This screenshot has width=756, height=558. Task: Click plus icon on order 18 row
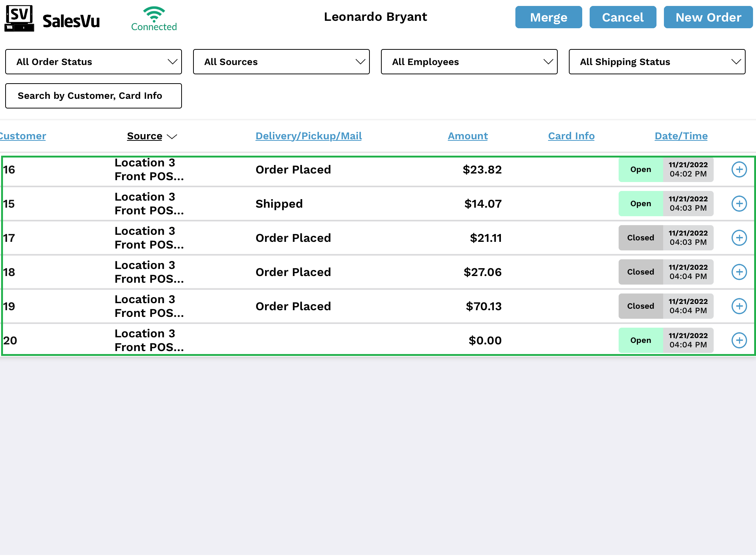(739, 272)
